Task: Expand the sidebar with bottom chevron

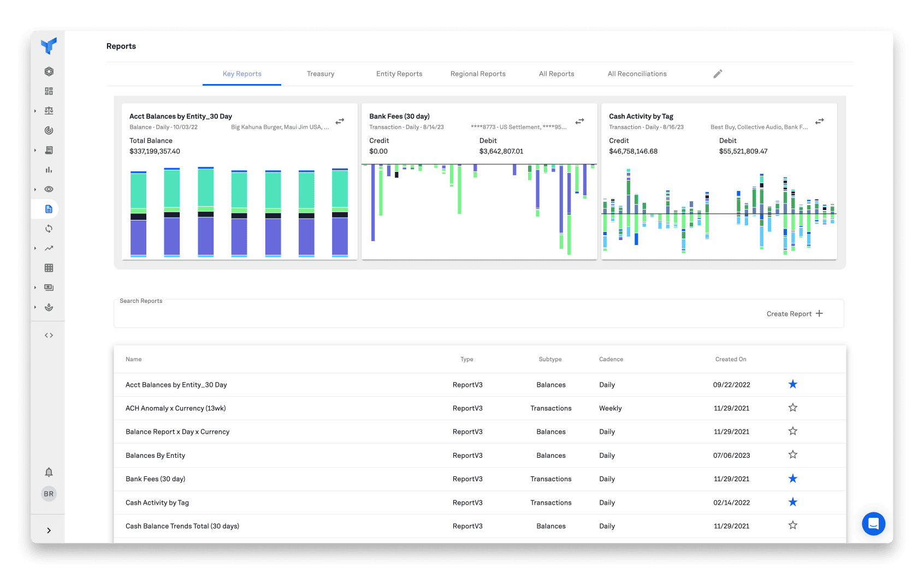Action: 49,530
